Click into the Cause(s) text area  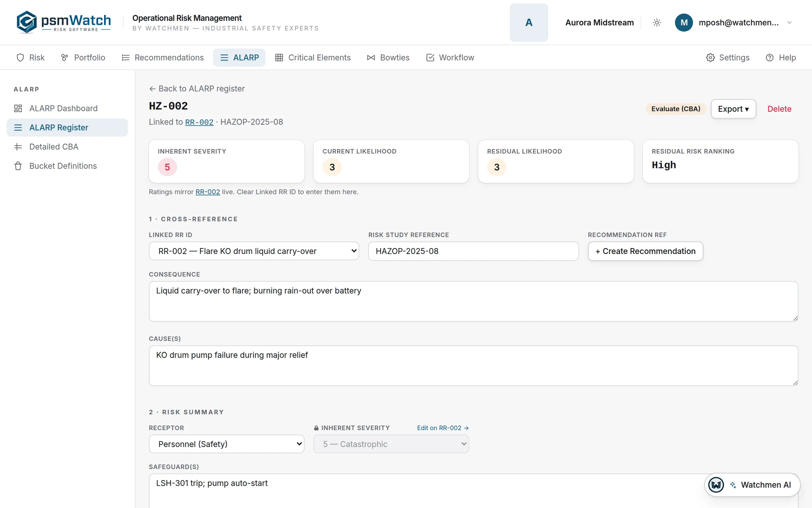pyautogui.click(x=473, y=366)
